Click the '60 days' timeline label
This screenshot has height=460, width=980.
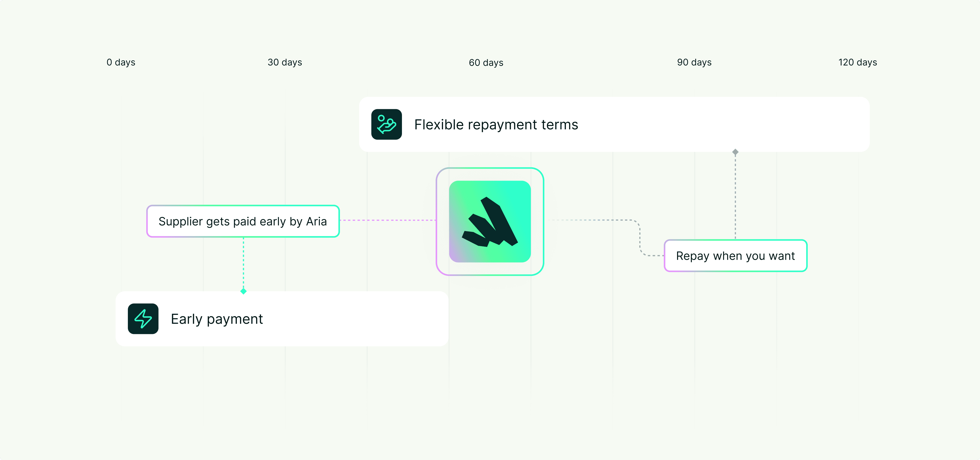coord(486,63)
